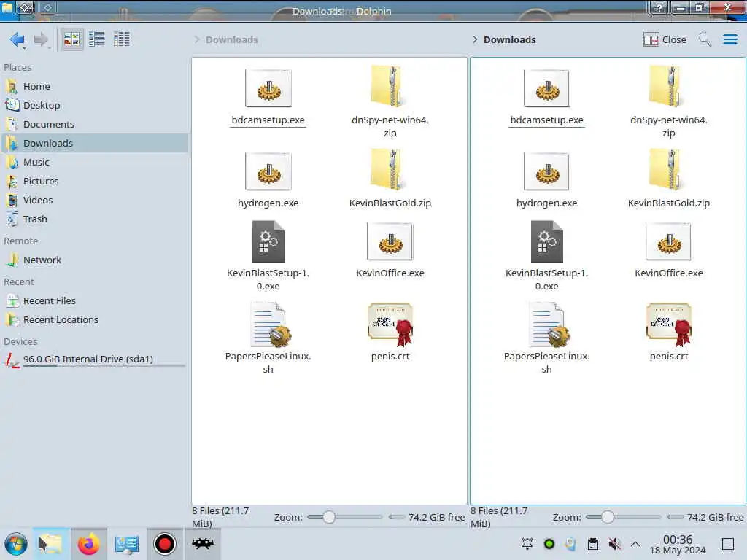Open the RetroArch invader taskbar icon
The height and width of the screenshot is (560, 747).
pos(203,544)
